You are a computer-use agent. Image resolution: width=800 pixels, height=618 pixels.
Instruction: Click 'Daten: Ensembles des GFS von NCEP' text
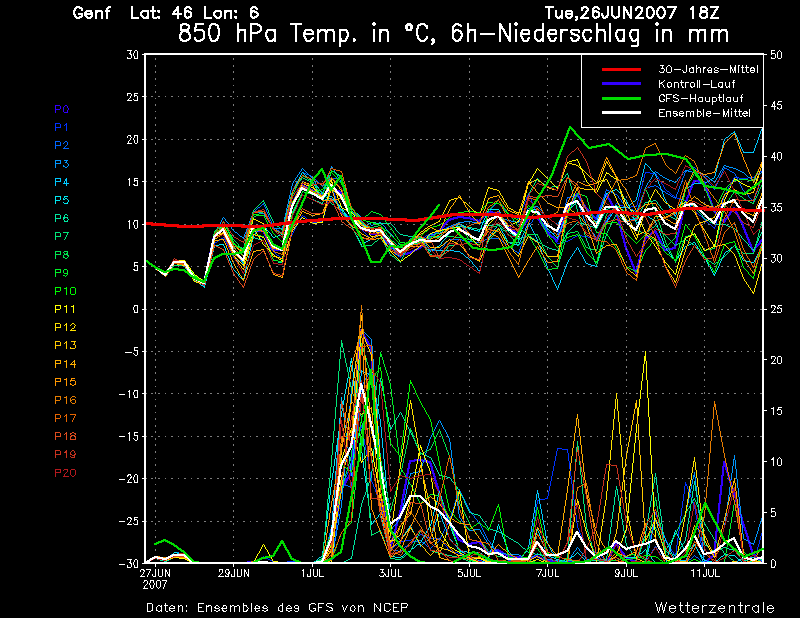[277, 607]
